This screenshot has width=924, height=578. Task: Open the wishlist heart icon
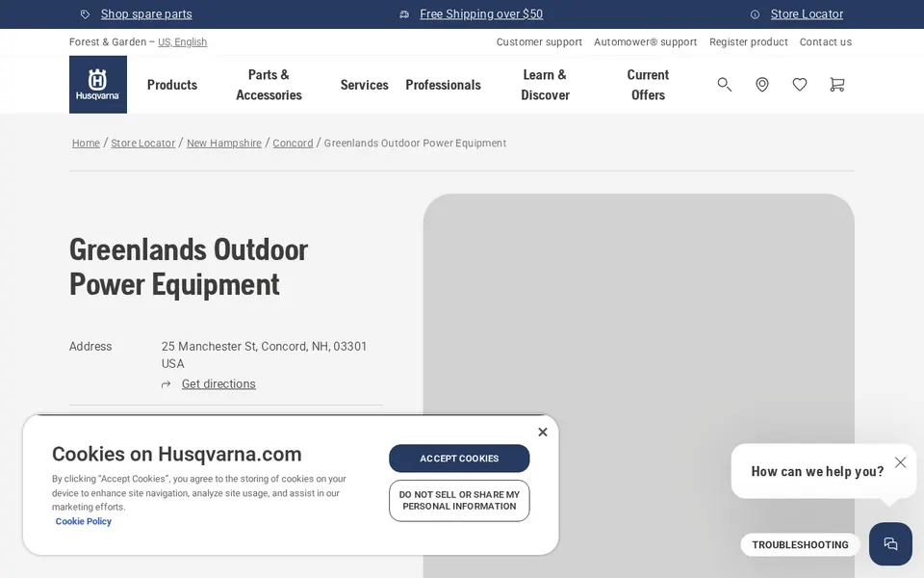[800, 85]
